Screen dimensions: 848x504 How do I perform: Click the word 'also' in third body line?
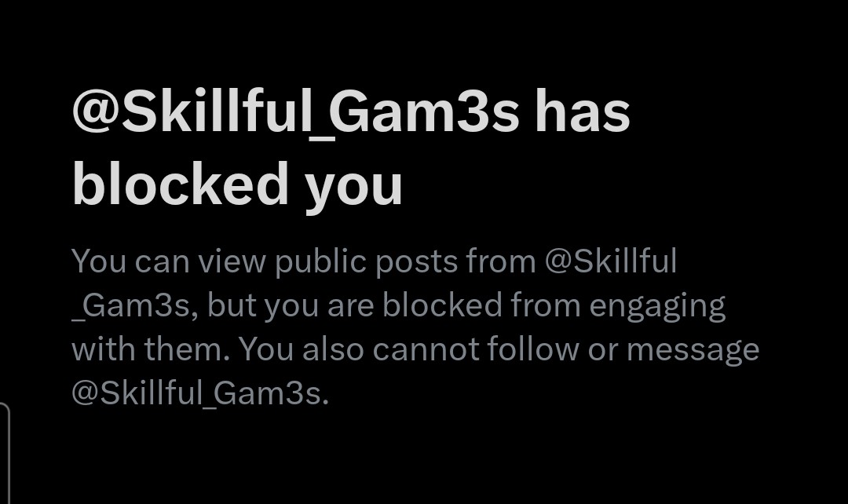pyautogui.click(x=333, y=349)
